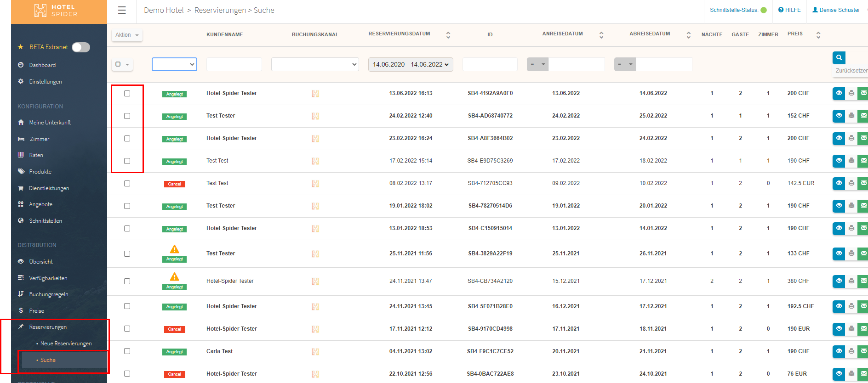868x383 pixels.
Task: Check the row for SB4-AD68740772
Action: pyautogui.click(x=127, y=116)
